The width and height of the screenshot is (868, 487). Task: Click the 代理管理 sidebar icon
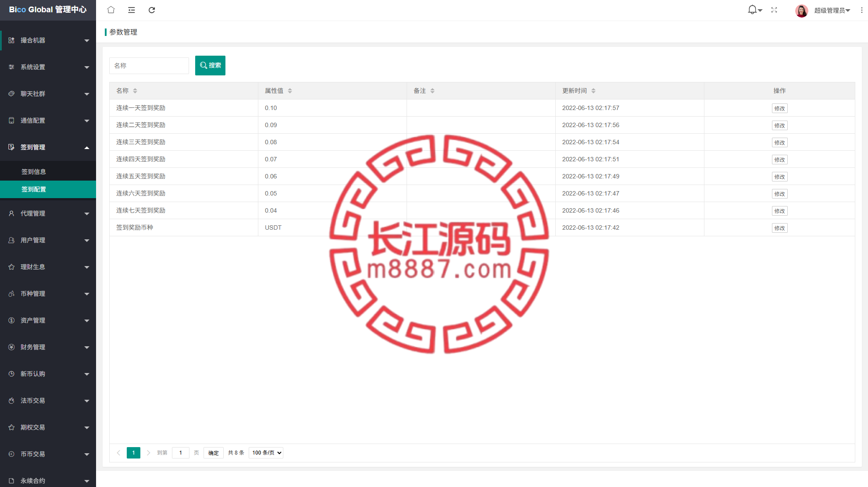pos(11,213)
